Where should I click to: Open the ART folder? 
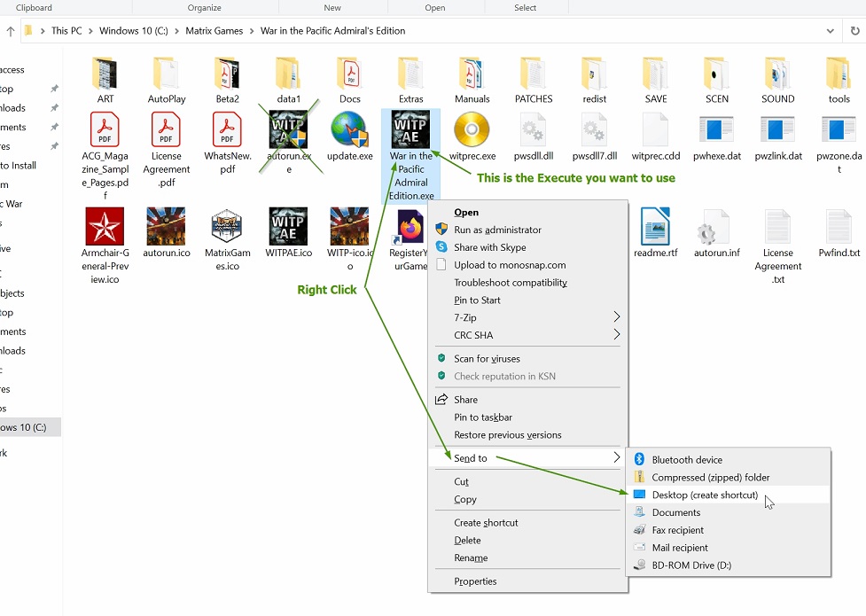pos(105,81)
